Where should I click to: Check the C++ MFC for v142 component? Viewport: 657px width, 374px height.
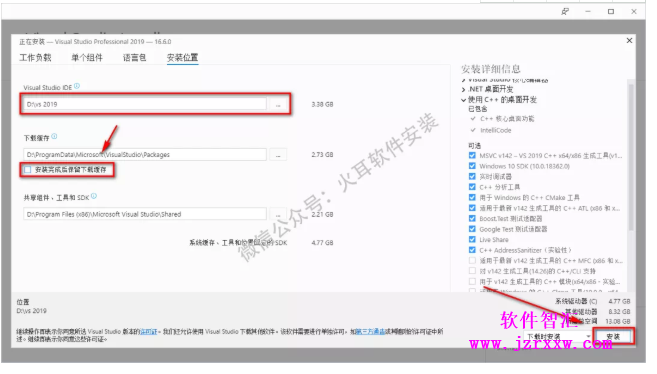click(472, 261)
